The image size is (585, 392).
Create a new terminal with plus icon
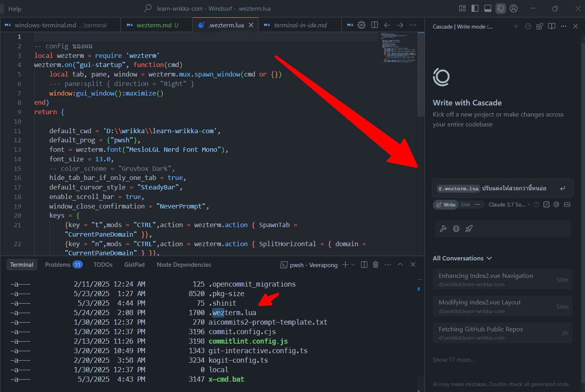345,264
